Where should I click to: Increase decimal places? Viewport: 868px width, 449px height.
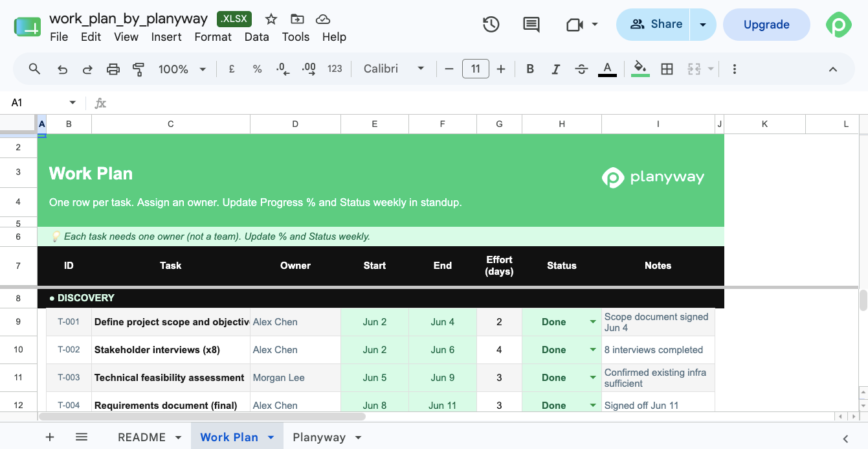pyautogui.click(x=309, y=69)
